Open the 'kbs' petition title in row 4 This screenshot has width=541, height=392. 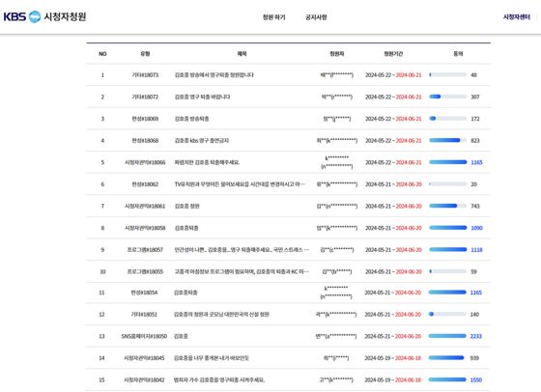click(x=202, y=141)
